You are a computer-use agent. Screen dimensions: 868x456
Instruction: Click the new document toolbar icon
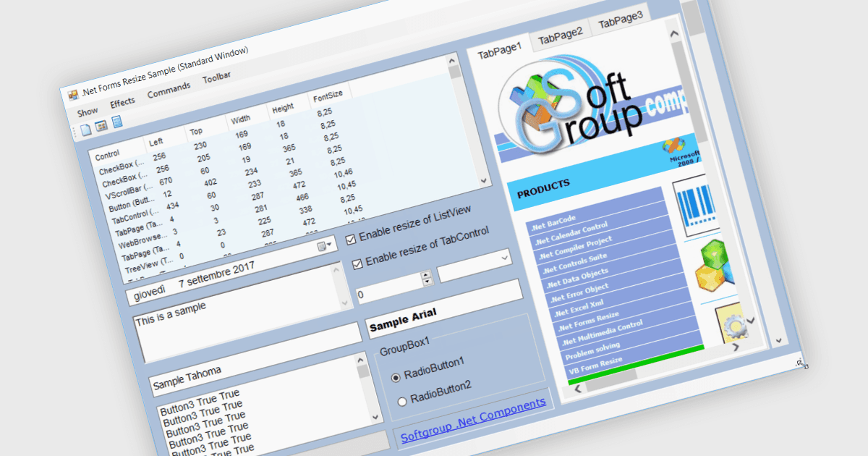[x=87, y=130]
